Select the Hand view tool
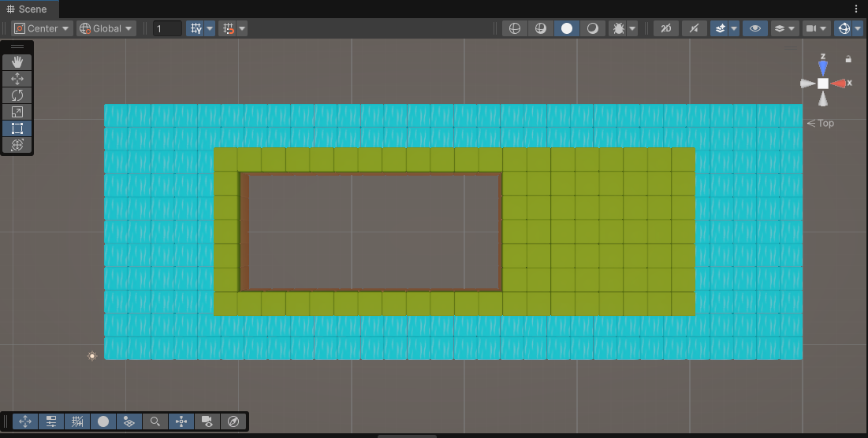Screen dimensions: 868x438 click(17, 61)
